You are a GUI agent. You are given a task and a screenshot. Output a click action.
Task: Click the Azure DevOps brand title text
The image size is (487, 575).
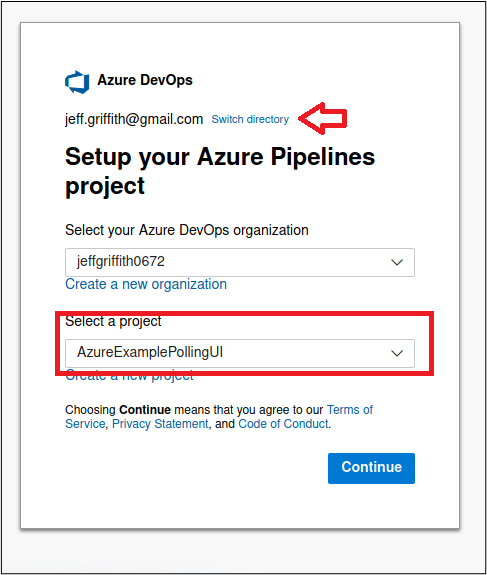[145, 80]
